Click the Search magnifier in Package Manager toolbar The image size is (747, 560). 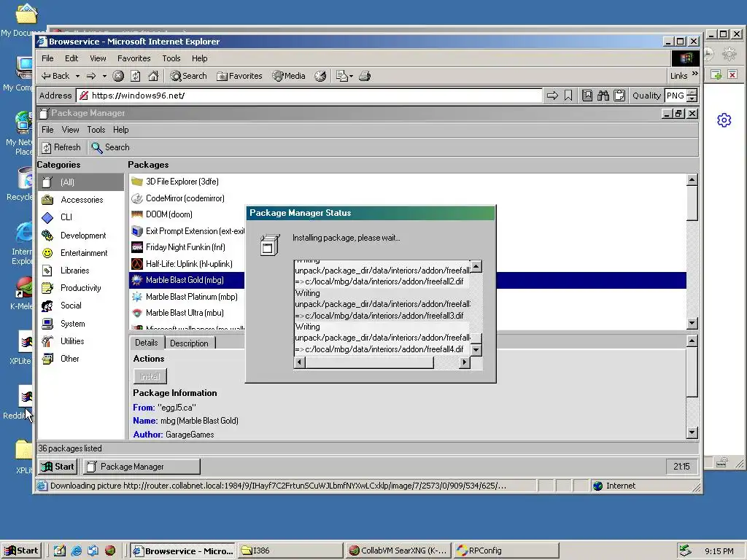coord(97,147)
